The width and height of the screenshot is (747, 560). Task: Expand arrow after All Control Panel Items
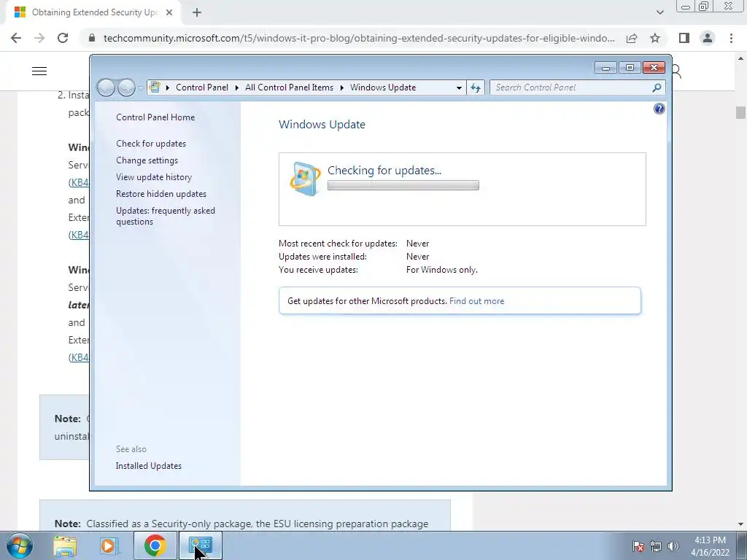pyautogui.click(x=341, y=87)
